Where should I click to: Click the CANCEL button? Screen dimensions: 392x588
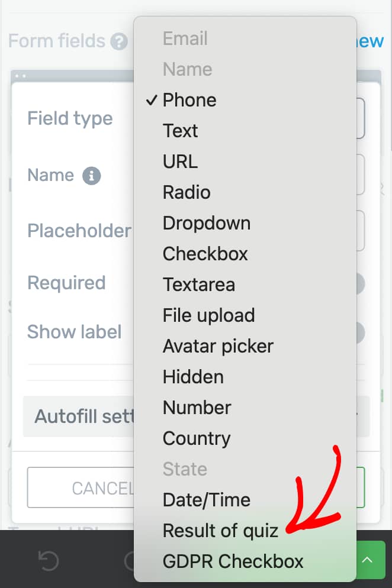point(81,487)
